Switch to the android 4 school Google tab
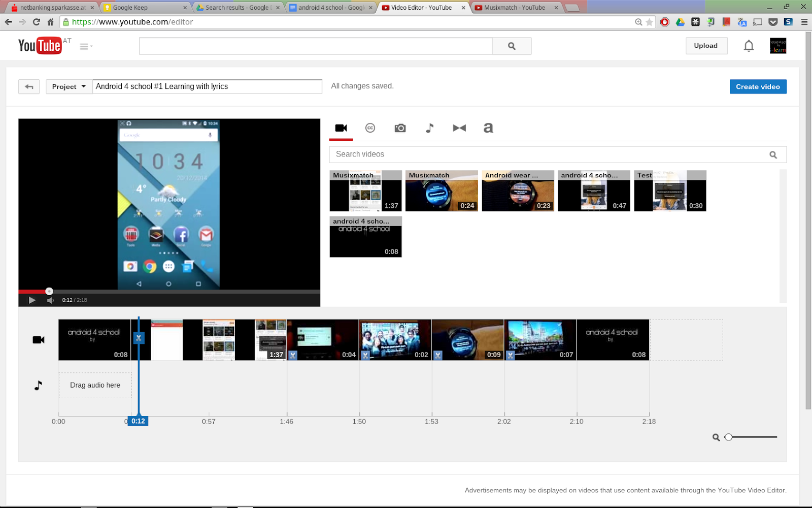This screenshot has width=812, height=508. click(330, 8)
